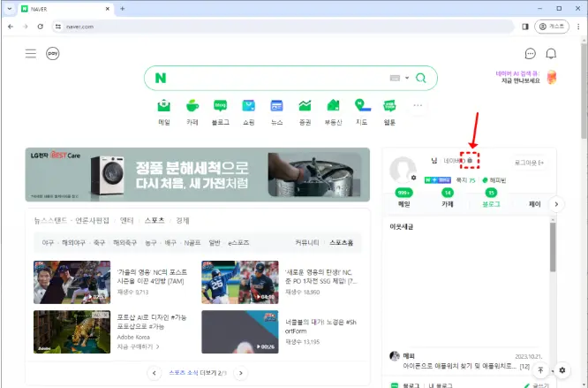Screen dimensions: 588x388
Task: Open the notifications bell icon
Action: [x=551, y=54]
